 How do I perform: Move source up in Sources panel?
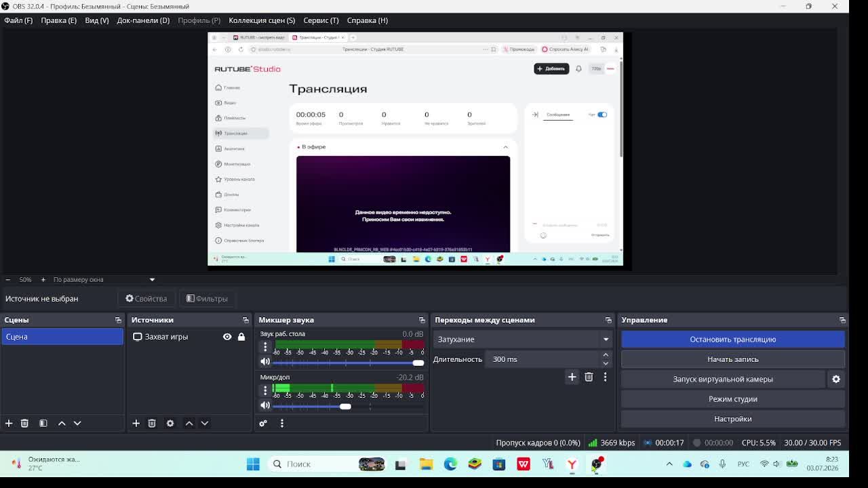point(189,423)
